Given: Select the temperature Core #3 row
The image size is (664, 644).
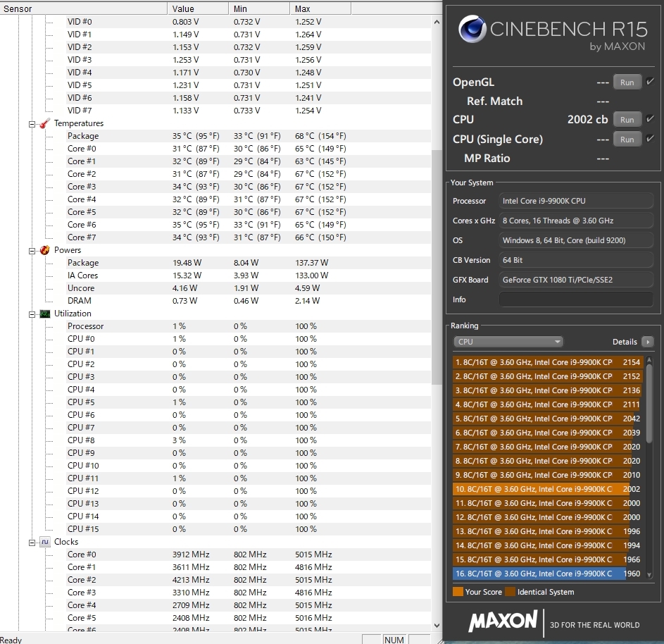Looking at the screenshot, I should tap(248, 187).
